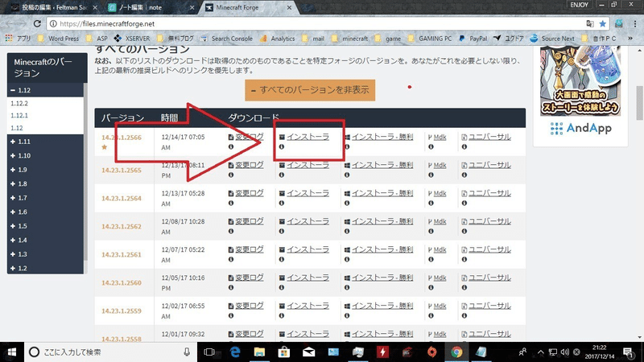Open changelog for 14.23.1.2565
The image size is (644, 362).
click(250, 165)
